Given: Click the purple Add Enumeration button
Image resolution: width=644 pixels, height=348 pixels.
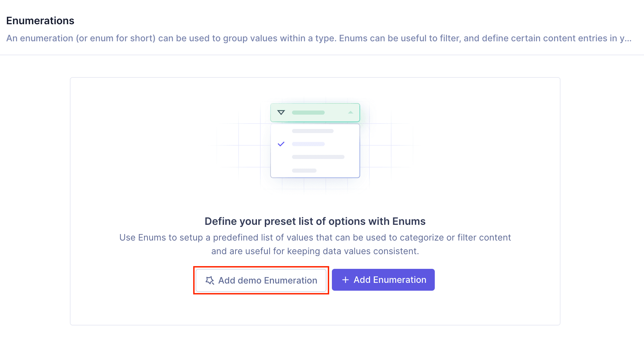Looking at the screenshot, I should point(383,280).
